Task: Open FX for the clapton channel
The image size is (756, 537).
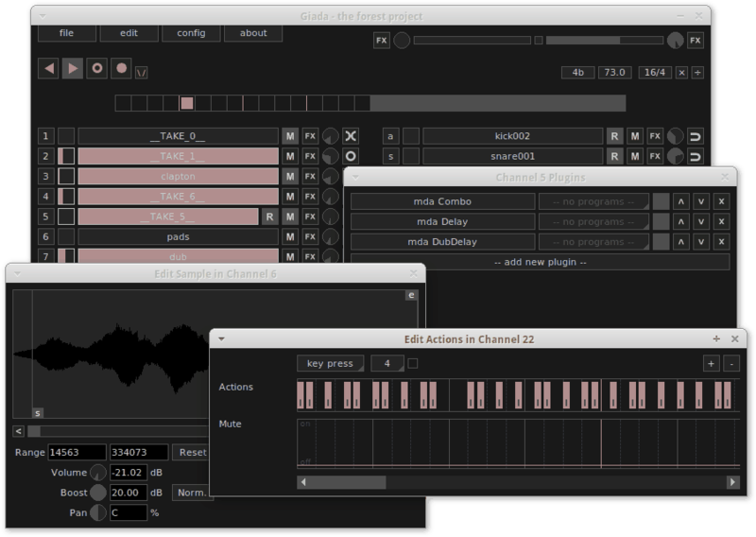Action: [x=310, y=177]
